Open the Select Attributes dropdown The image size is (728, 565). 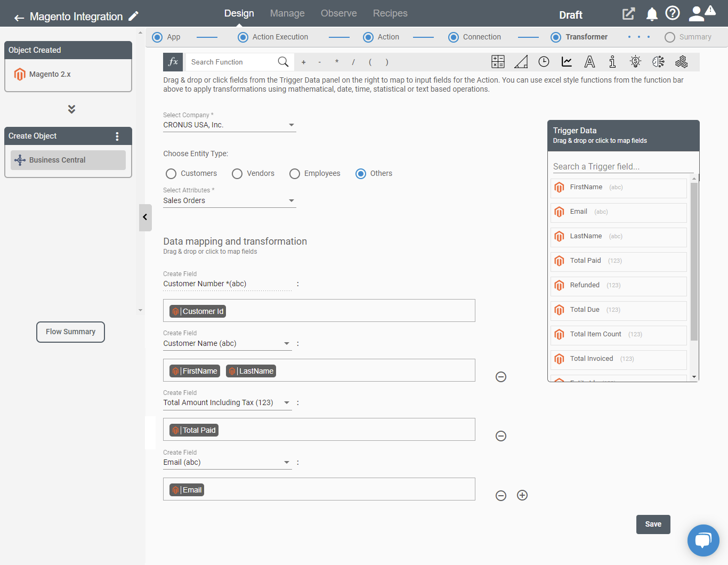(x=229, y=201)
